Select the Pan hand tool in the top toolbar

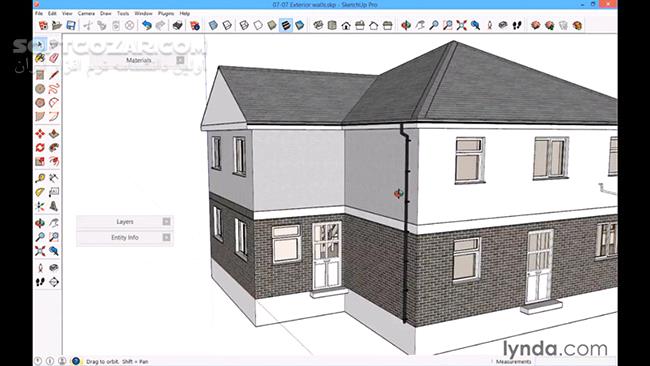coord(420,25)
